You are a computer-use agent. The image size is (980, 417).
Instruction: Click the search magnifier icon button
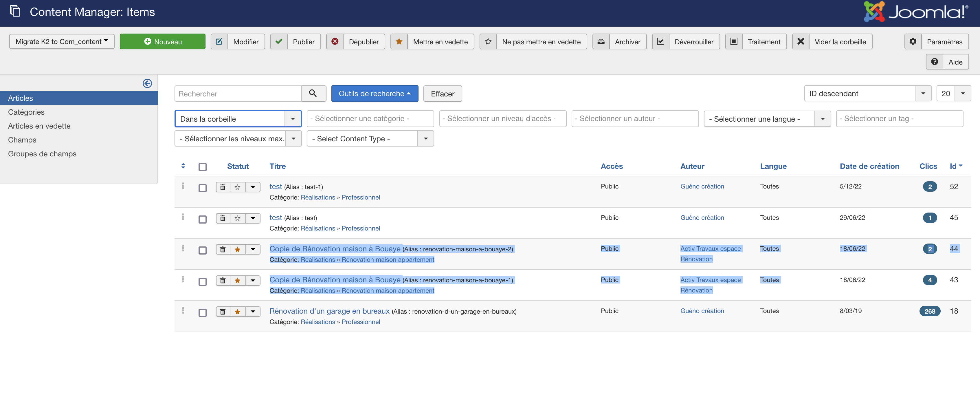[313, 94]
